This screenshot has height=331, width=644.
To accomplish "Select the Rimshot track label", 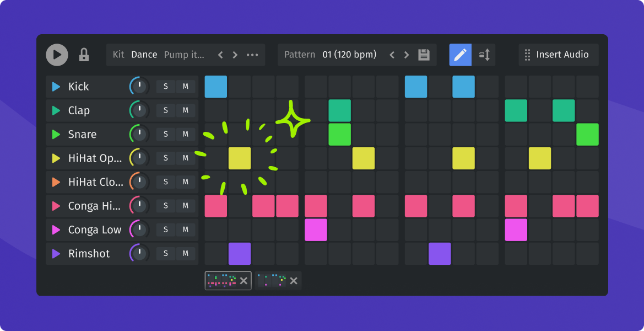I will [89, 254].
